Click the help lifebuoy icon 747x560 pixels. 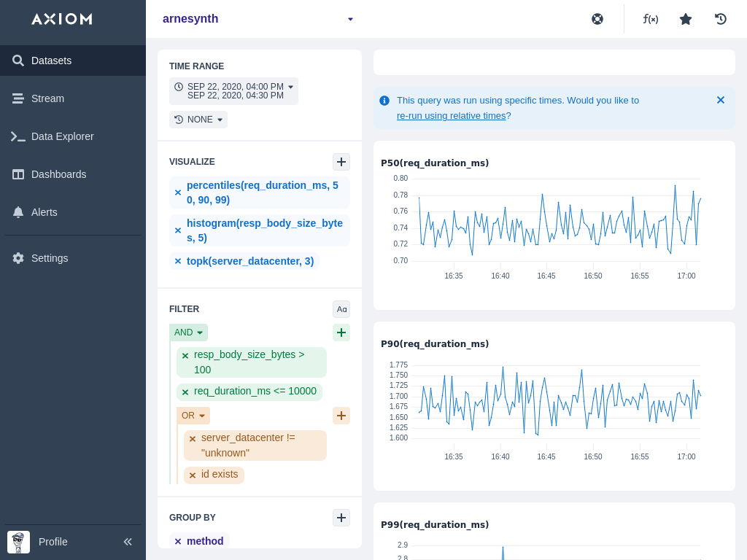point(597,19)
